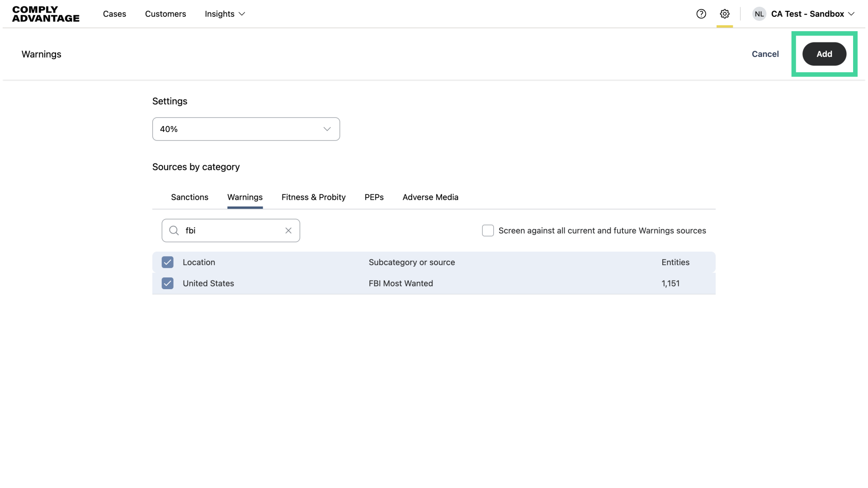
Task: Click the ComplyAdvantage logo
Action: [x=46, y=14]
